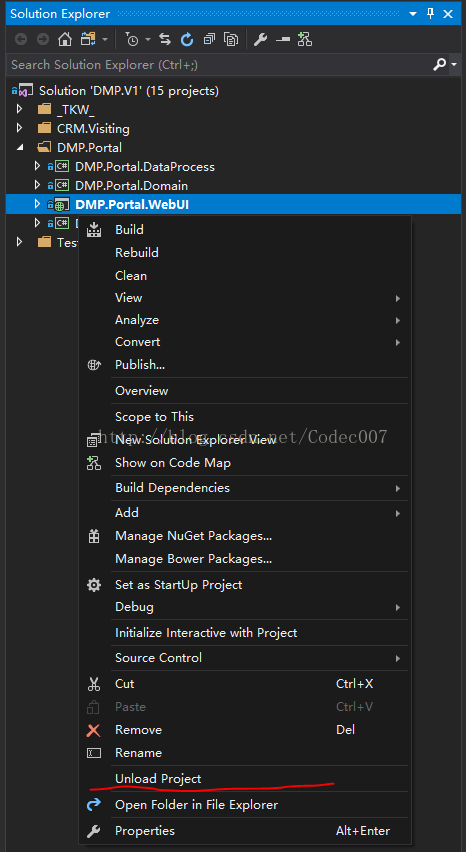This screenshot has height=852, width=466.
Task: Choose Scope to This
Action: pos(244,417)
